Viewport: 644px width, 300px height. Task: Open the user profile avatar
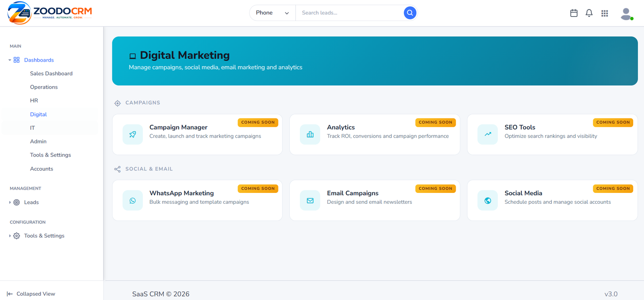[x=626, y=14]
